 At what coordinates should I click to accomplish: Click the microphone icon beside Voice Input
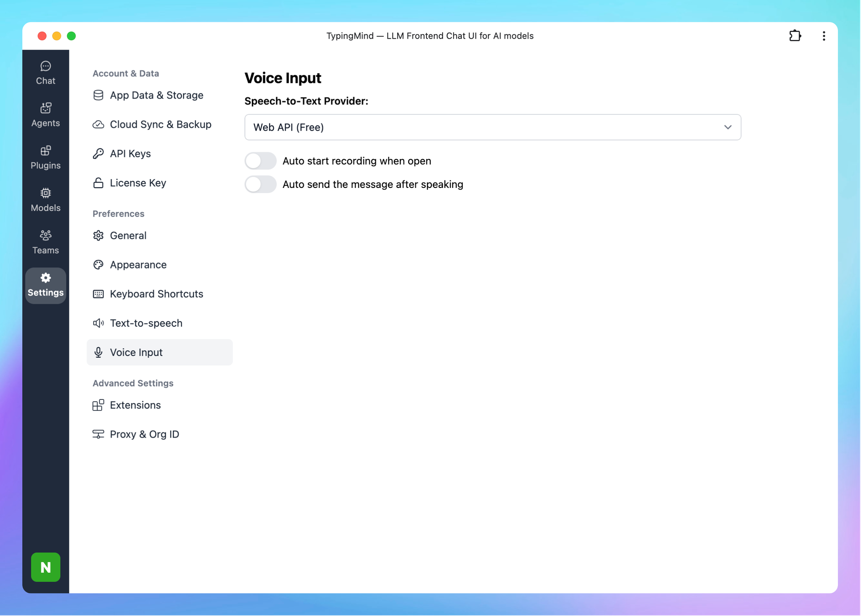tap(98, 352)
